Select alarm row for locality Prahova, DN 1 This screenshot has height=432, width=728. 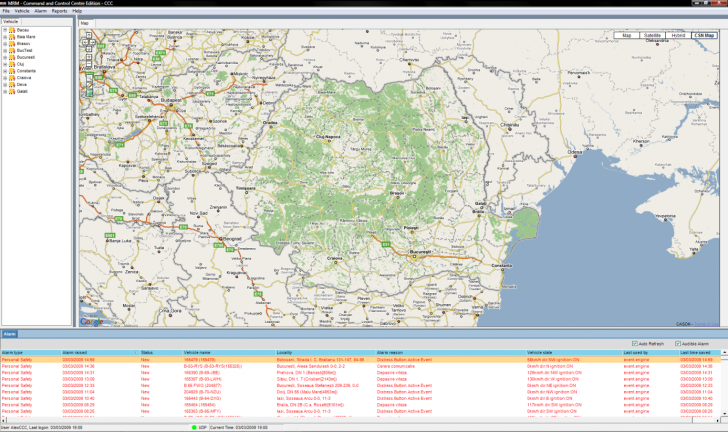point(361,373)
